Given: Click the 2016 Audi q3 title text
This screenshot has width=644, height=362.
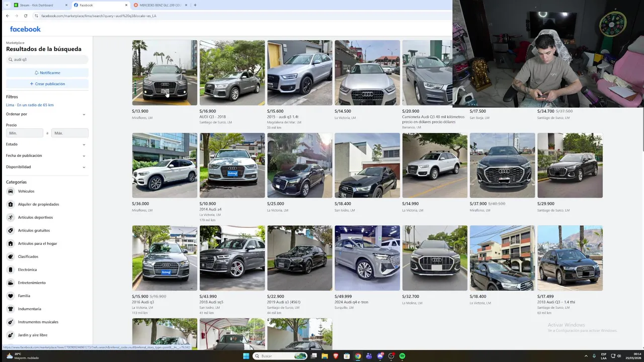Looking at the screenshot, I should tap(143, 302).
